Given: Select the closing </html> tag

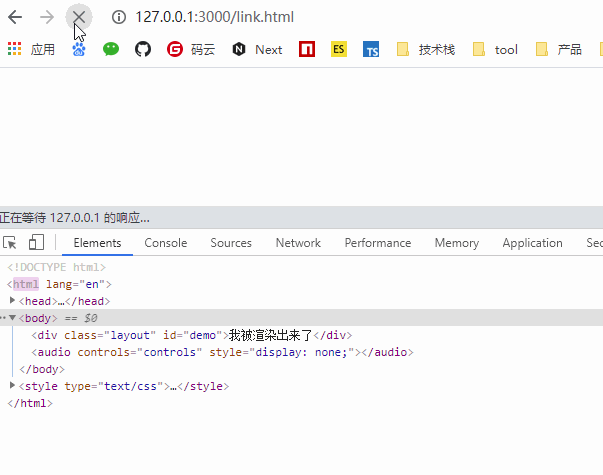Looking at the screenshot, I should click(30, 403).
